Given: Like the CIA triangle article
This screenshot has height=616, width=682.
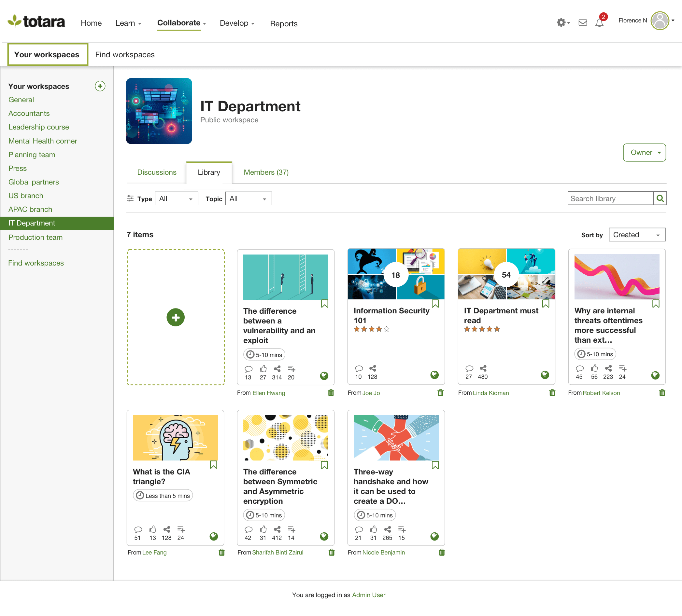Looking at the screenshot, I should coord(153,529).
